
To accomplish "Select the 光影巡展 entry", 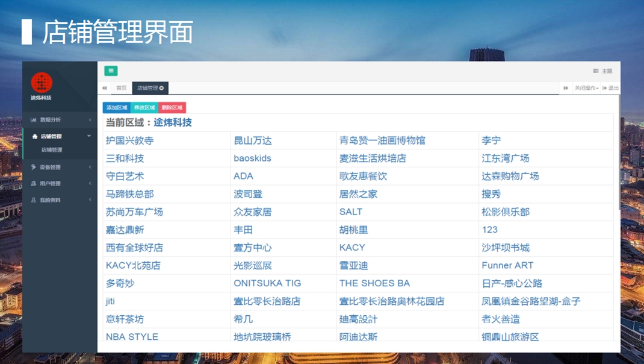I will [253, 266].
